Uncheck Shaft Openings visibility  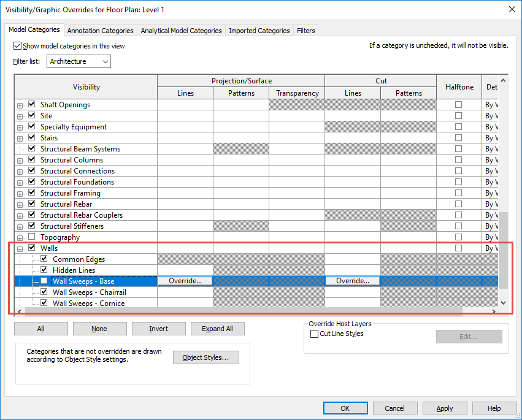coord(32,104)
